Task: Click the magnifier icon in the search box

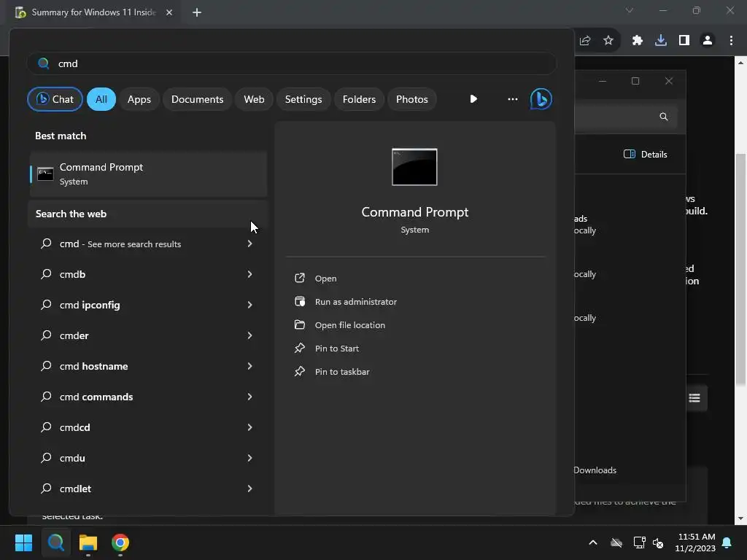Action: pyautogui.click(x=43, y=63)
